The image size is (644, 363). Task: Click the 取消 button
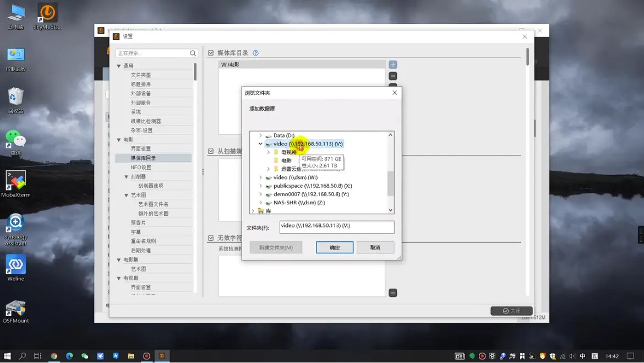375,248
